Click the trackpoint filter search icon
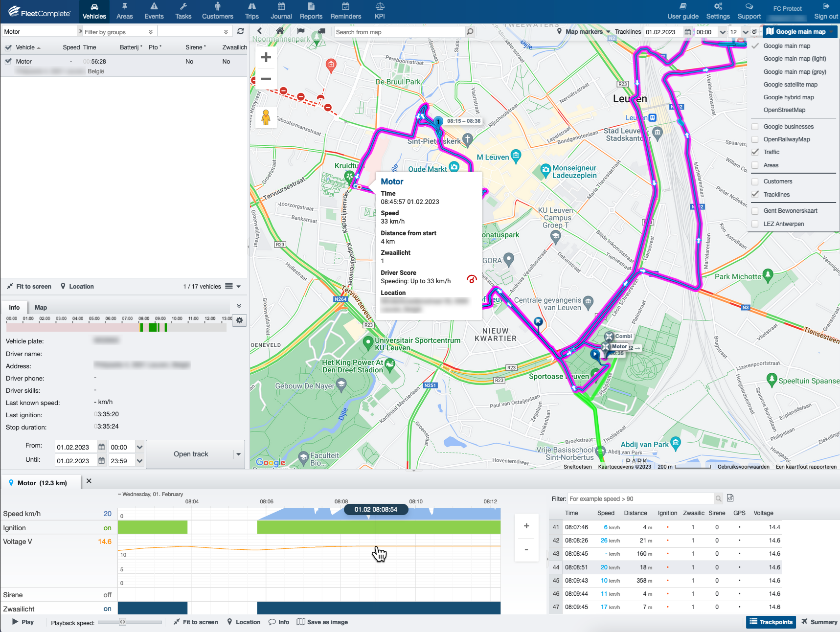The height and width of the screenshot is (632, 840). tap(718, 498)
